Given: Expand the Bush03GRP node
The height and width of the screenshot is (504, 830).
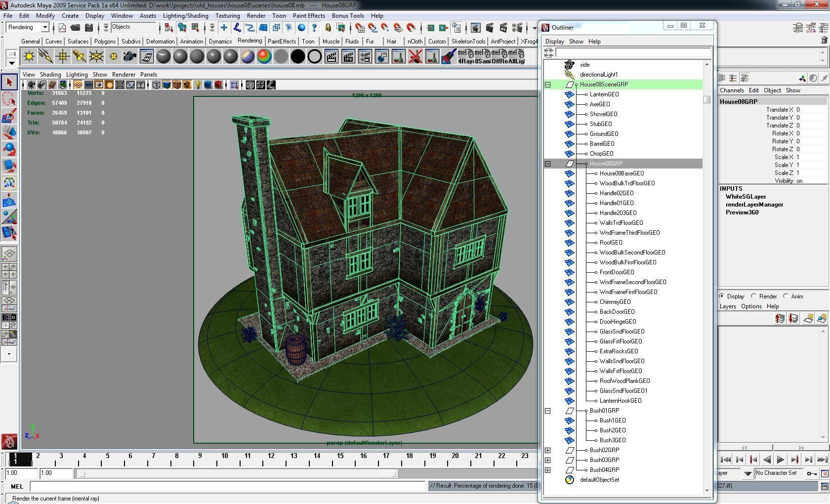Looking at the screenshot, I should tap(547, 460).
